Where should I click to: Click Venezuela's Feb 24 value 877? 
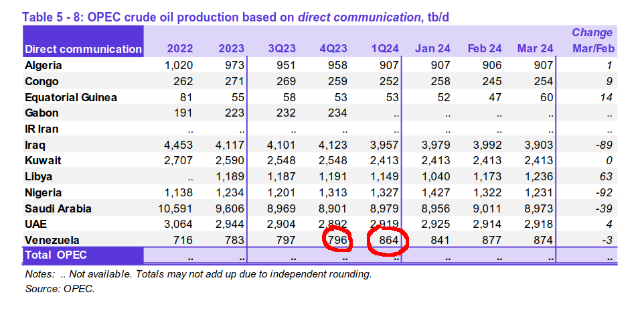492,240
